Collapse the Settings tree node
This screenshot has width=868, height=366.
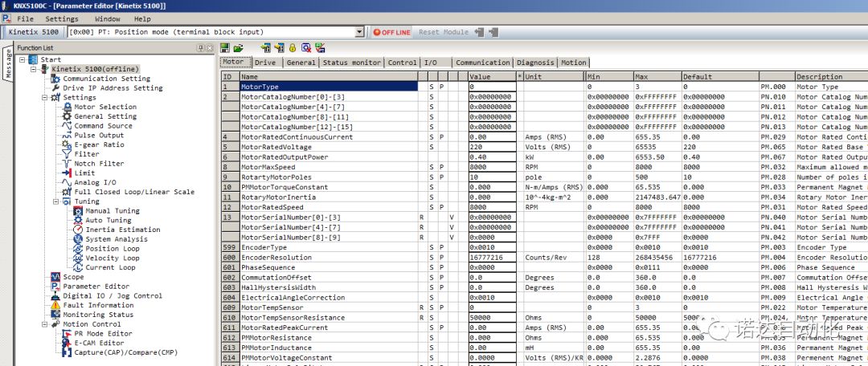click(x=45, y=97)
